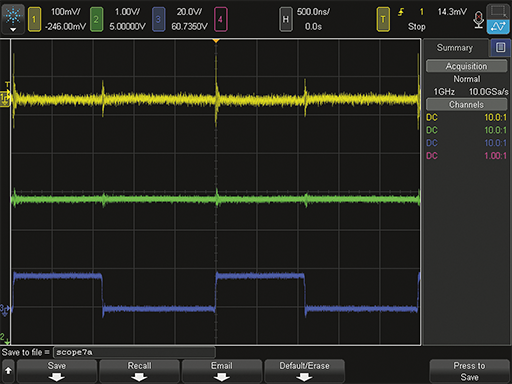Click the pink DC 1.00:1 channel row
Viewport: 512px width, 384px height.
[466, 155]
